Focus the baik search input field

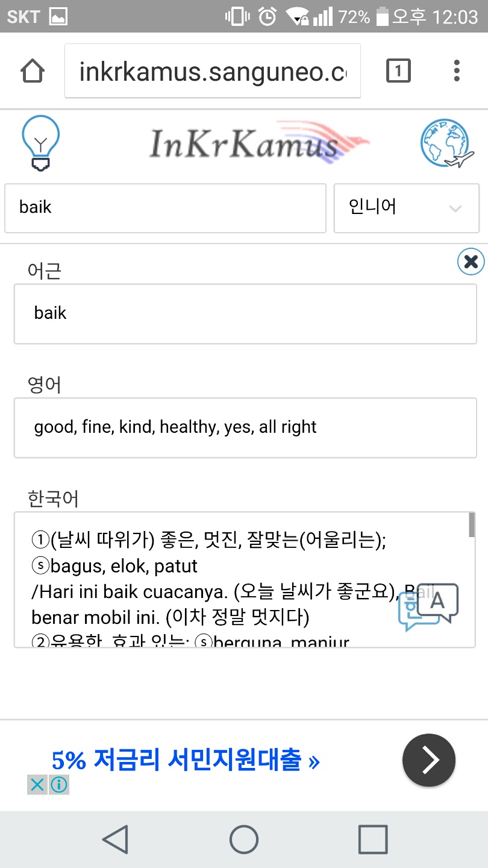(x=165, y=208)
